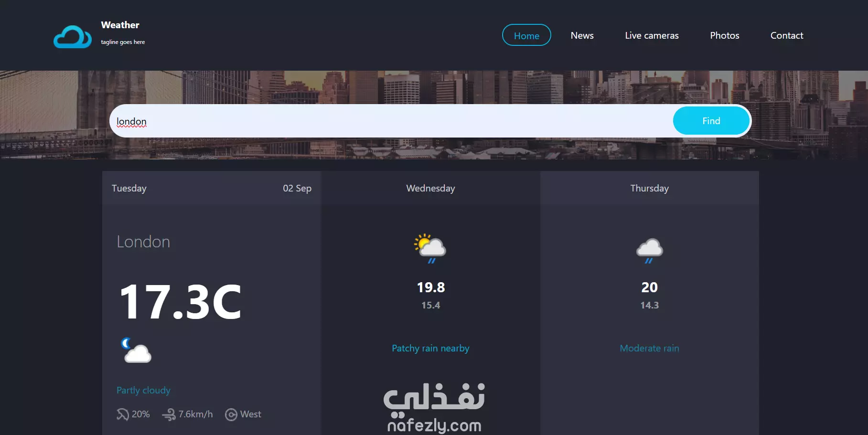Screen dimensions: 868x435
Task: Select the Wednesday header
Action: tap(430, 188)
